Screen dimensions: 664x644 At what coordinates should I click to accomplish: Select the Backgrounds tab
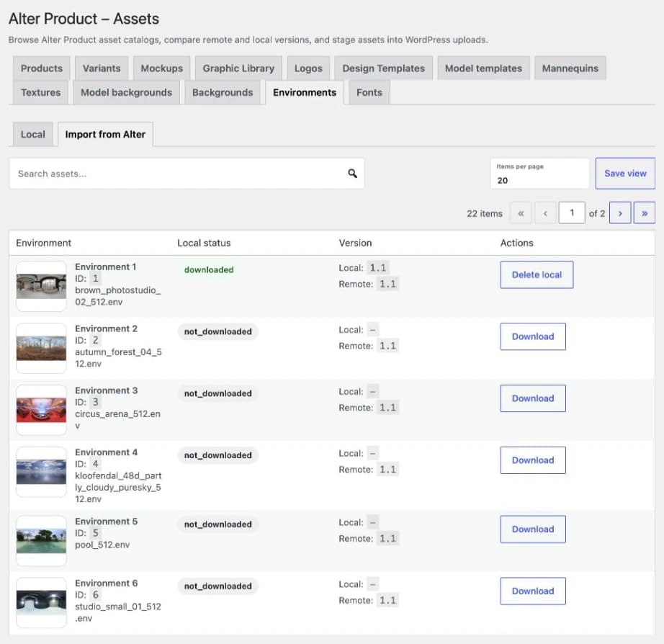(x=223, y=92)
